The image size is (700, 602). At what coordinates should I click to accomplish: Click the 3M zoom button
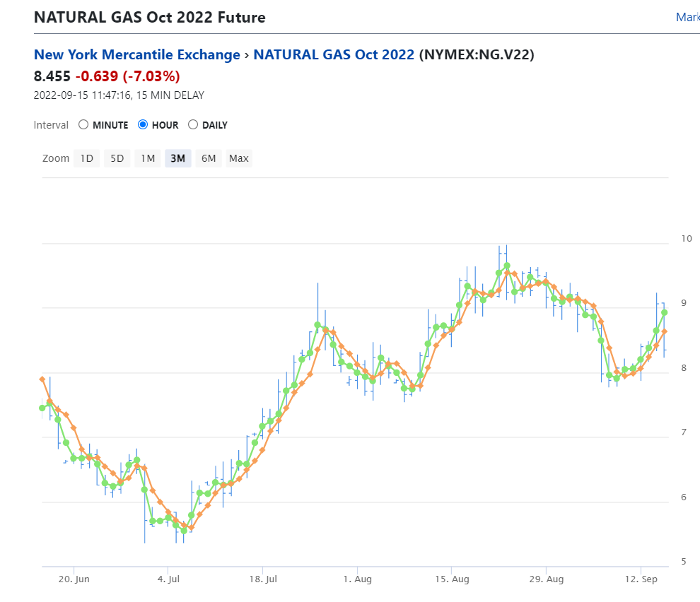(x=177, y=158)
